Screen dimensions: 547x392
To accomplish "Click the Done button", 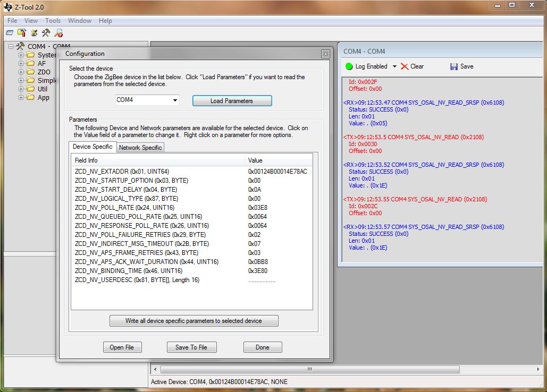I will [263, 347].
